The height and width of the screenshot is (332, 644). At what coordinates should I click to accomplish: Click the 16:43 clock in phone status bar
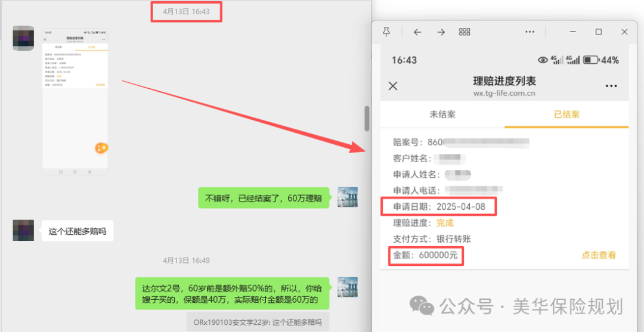[404, 60]
